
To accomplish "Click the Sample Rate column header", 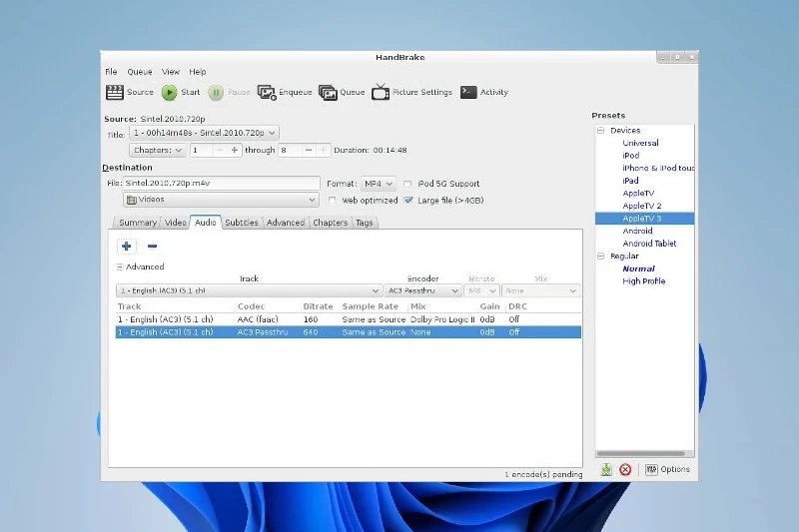I will click(370, 306).
